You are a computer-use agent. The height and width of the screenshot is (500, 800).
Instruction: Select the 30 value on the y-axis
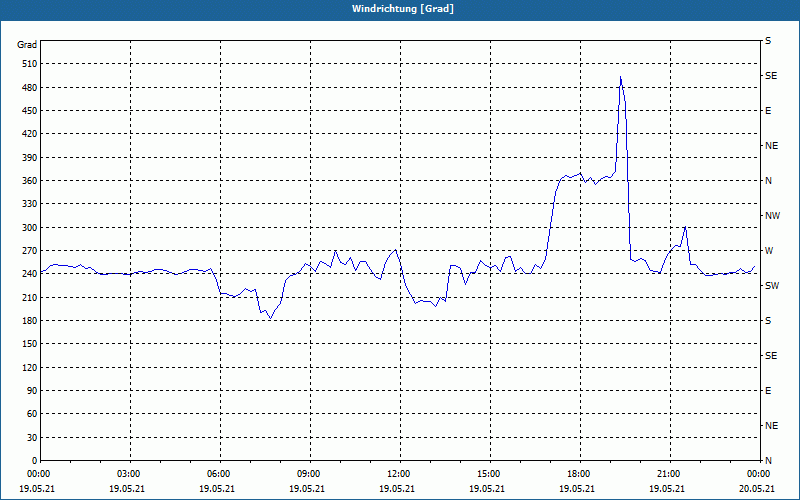(x=32, y=437)
